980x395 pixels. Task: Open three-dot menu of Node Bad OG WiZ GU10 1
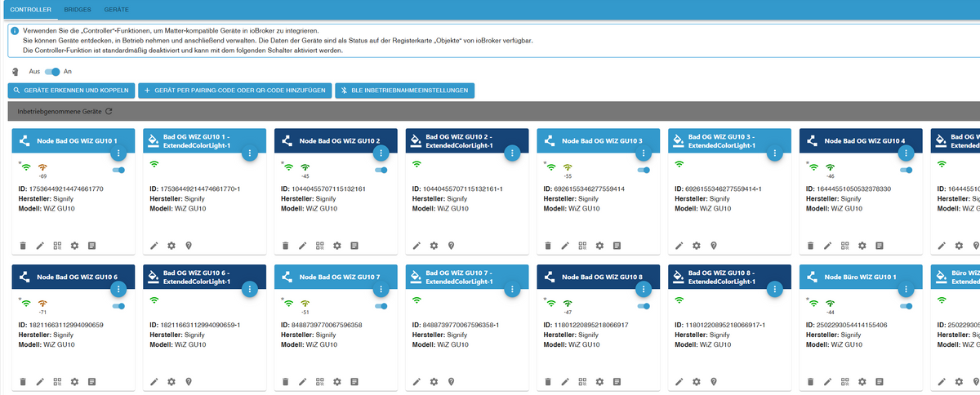tap(119, 153)
